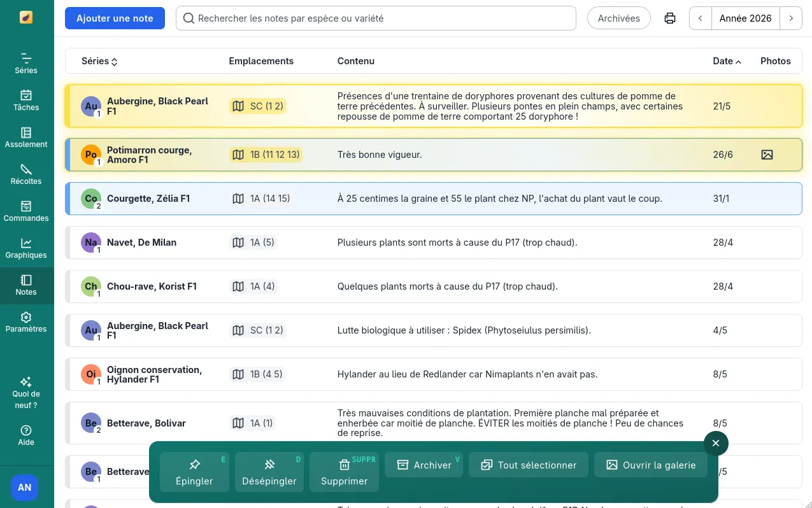Image resolution: width=812 pixels, height=508 pixels.
Task: Open the Aide help icon
Action: (26, 431)
